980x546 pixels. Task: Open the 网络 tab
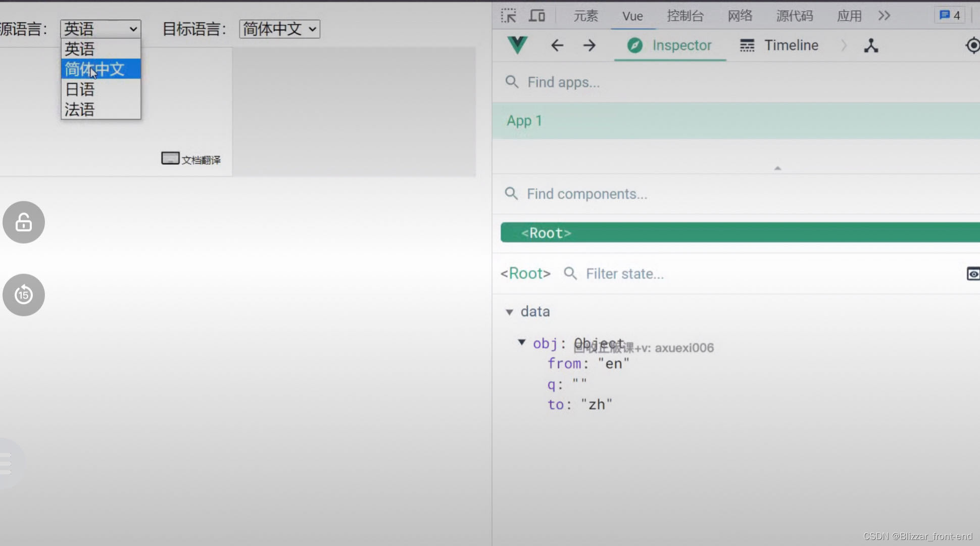(x=740, y=16)
